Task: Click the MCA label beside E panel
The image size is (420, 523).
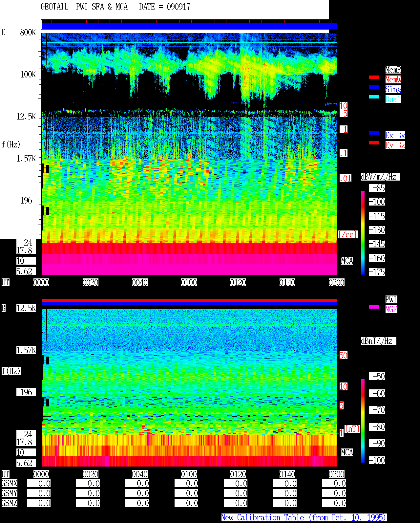Action: [x=347, y=261]
